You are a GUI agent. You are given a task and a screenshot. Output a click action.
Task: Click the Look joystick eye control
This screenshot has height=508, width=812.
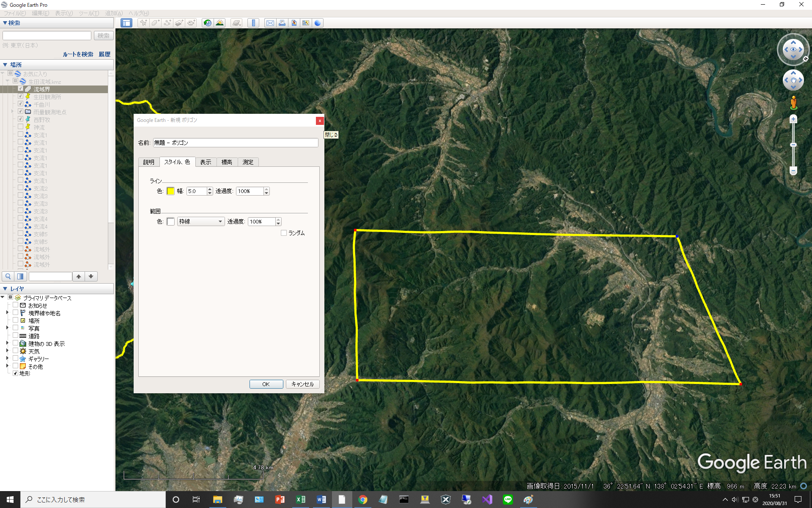(x=793, y=50)
